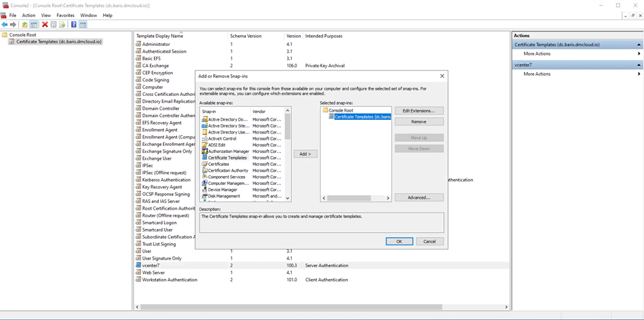
Task: Collapse the vcenter7 actions section header
Action: (x=639, y=64)
